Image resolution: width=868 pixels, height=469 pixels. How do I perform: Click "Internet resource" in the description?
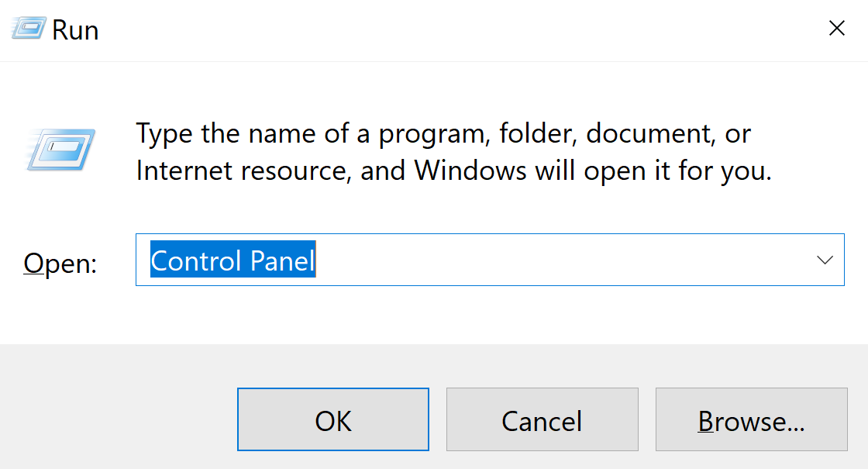(x=240, y=170)
